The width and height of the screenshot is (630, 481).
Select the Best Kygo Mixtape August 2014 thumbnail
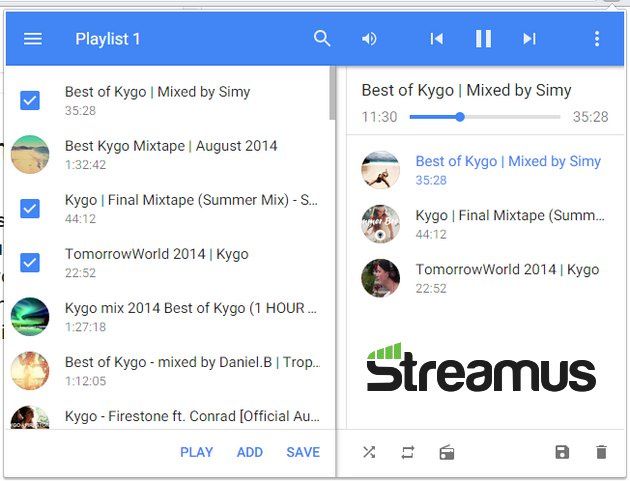pyautogui.click(x=30, y=154)
